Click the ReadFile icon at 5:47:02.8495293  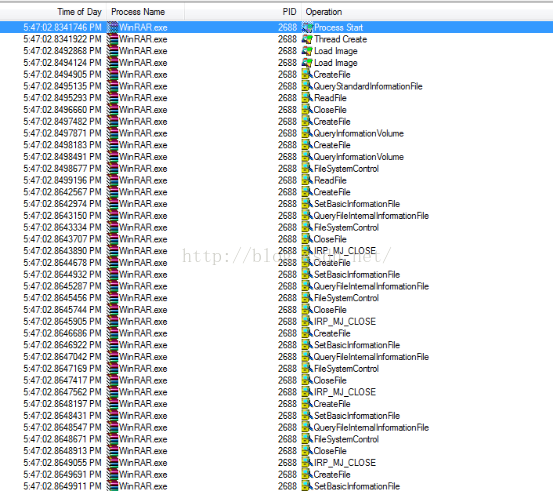(307, 98)
